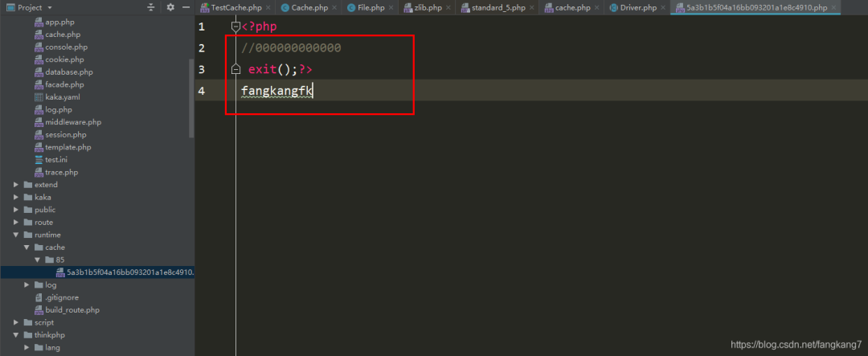
Task: Open cookie.php in the project tree
Action: click(x=65, y=59)
